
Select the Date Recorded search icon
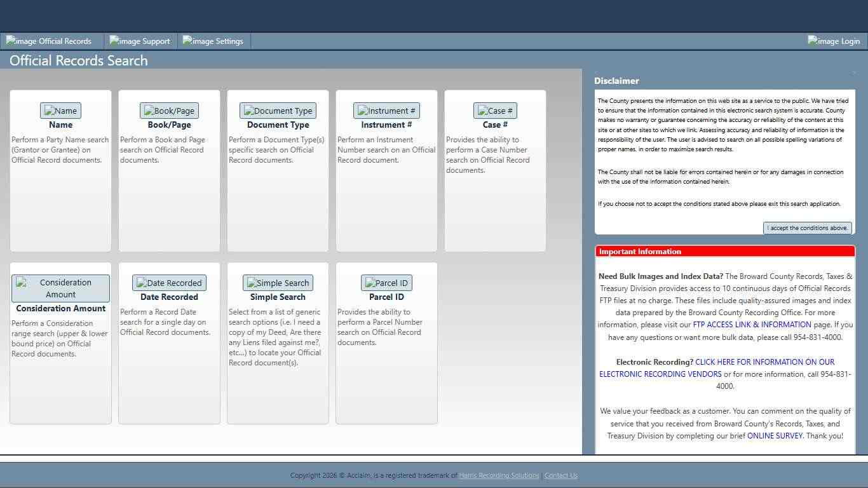(169, 283)
